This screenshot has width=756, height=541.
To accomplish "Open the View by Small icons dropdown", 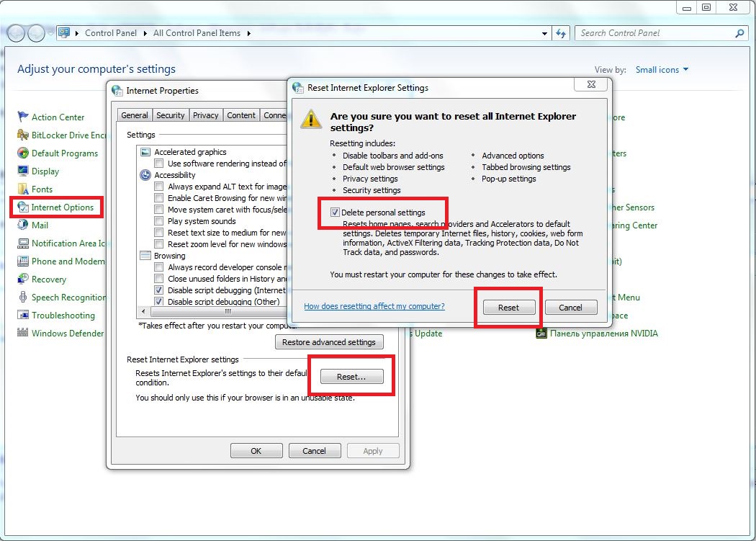I will [662, 69].
